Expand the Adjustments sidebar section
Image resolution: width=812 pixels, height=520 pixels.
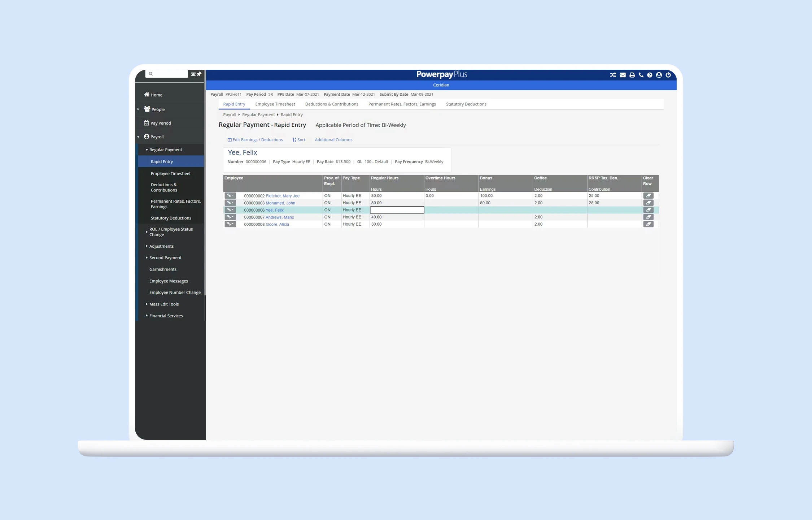[x=161, y=246]
